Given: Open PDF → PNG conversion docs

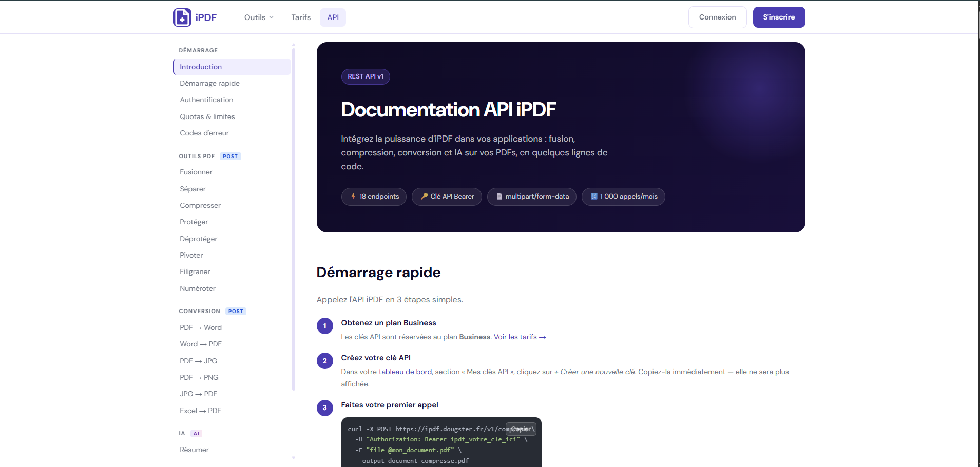Looking at the screenshot, I should pos(199,377).
